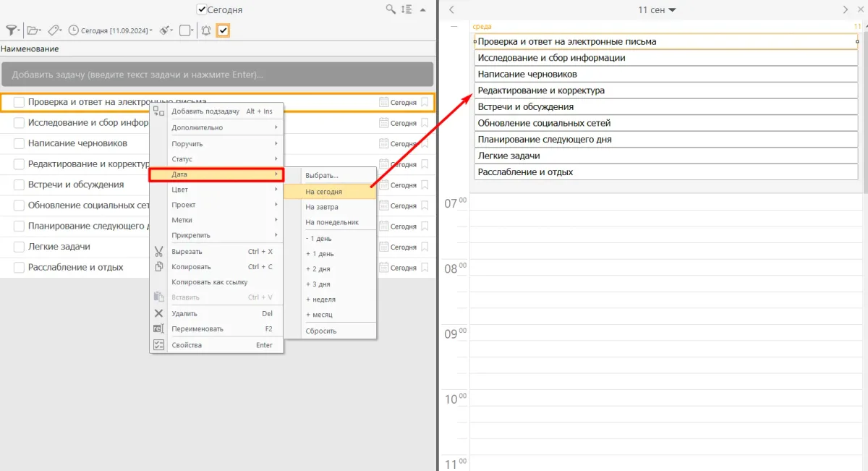Click the reminder bell icon
Viewport: 868px width, 471px height.
click(x=206, y=30)
